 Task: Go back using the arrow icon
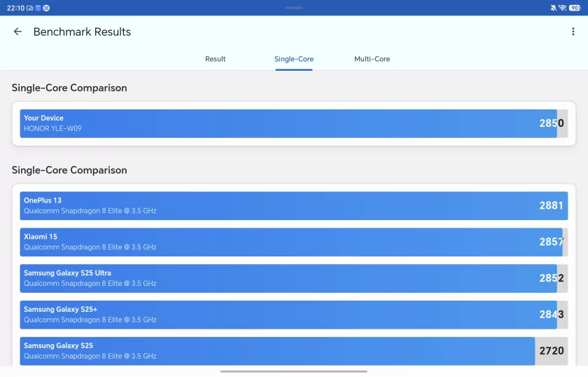point(17,32)
